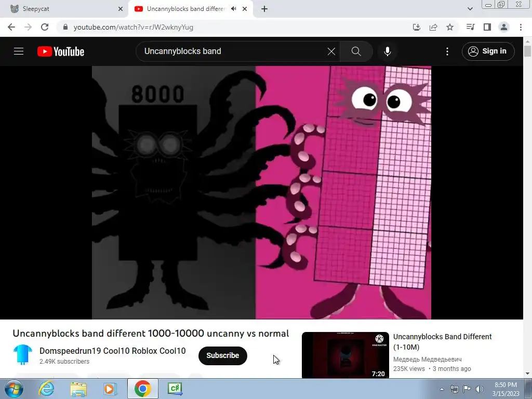Image resolution: width=532 pixels, height=399 pixels.
Task: Bookmark this page with star icon
Action: (450, 27)
